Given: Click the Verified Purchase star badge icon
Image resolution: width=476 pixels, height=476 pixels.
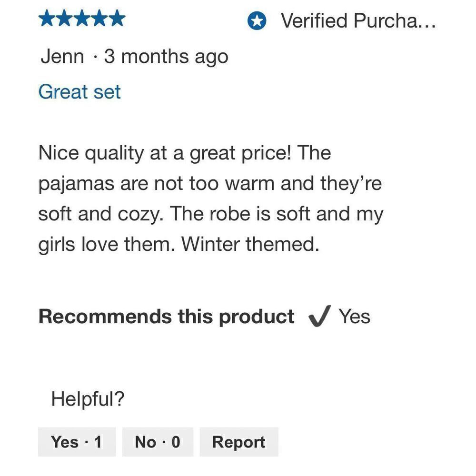Looking at the screenshot, I should (257, 21).
